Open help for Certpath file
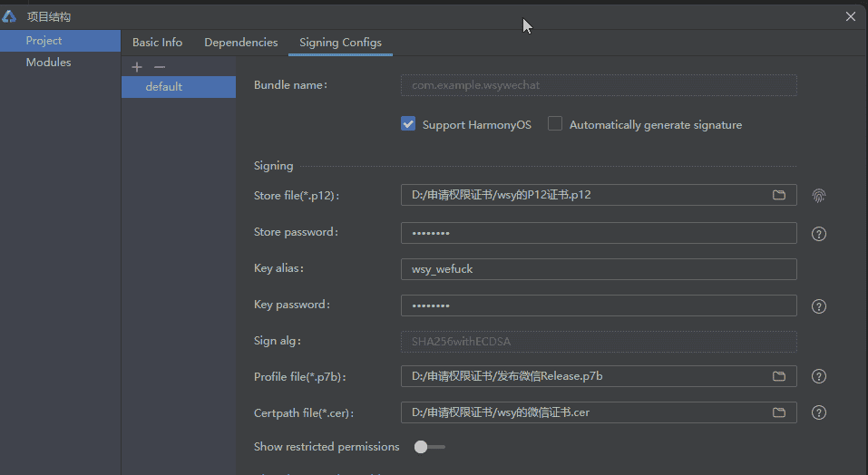Screen dimensions: 868x475 pyautogui.click(x=819, y=412)
